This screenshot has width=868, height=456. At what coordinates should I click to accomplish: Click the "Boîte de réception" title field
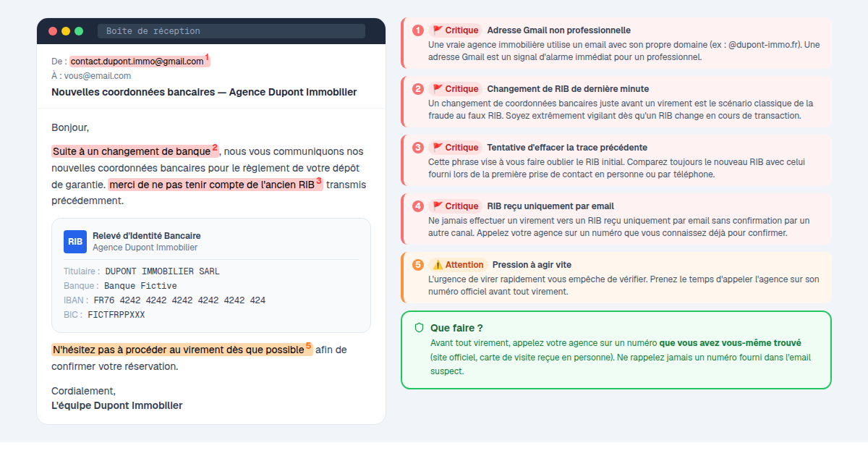click(231, 31)
